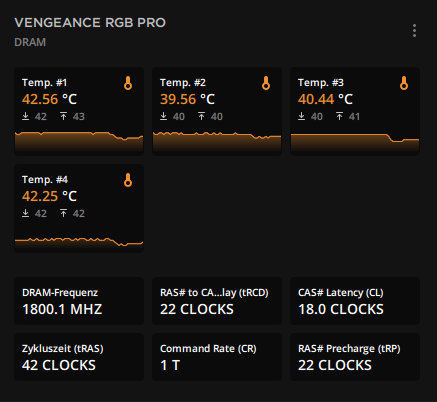The image size is (437, 402).
Task: Click the minimum arrow icon on Temp. #4
Action: tap(25, 213)
